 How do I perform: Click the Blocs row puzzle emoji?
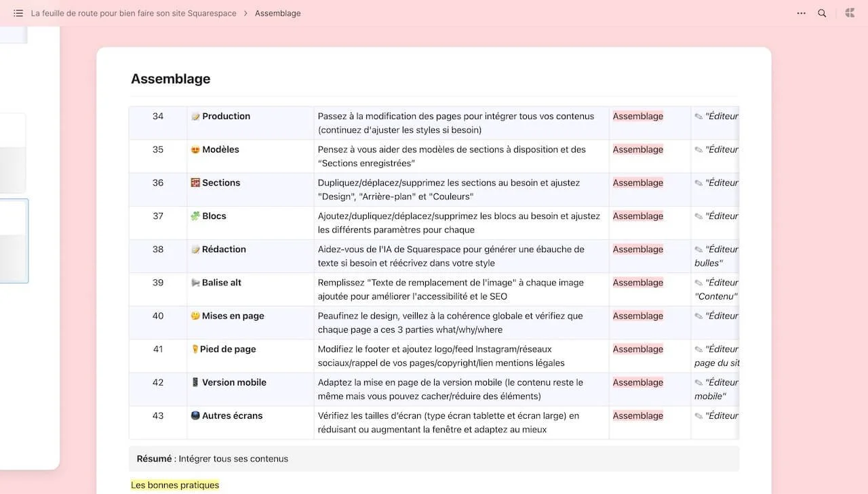tap(195, 216)
